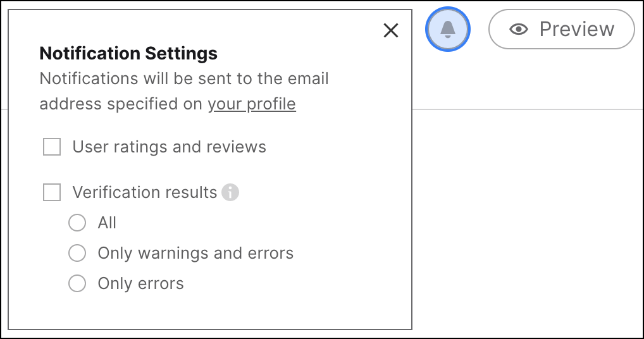Screen dimensions: 644x339
Task: Tick the Verification results checkbox
Action: coord(52,192)
